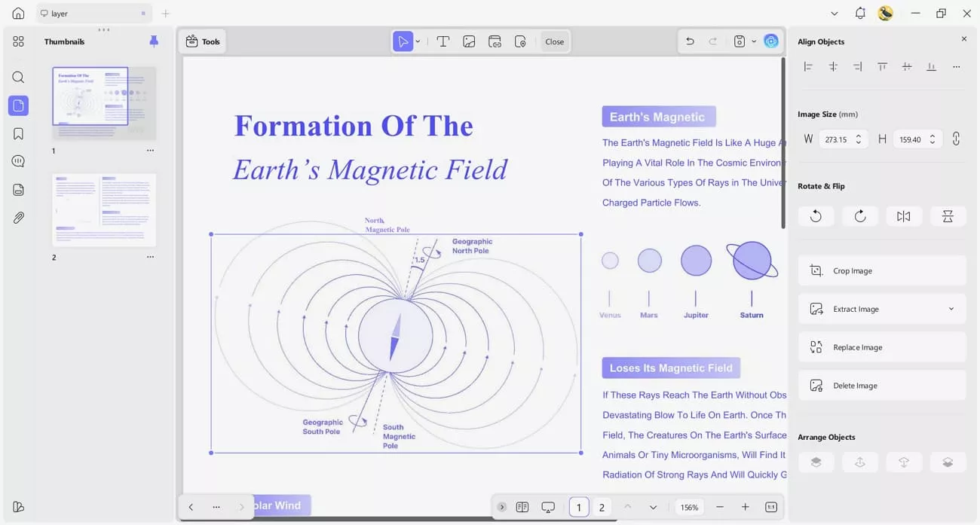Select the Link tool in toolbar
The image size is (980, 525).
pos(495,41)
